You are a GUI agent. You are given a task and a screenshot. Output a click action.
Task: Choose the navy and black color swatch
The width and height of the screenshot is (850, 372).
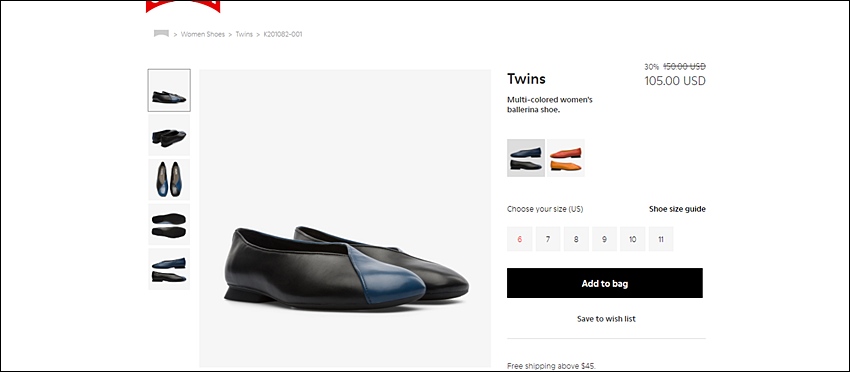coord(526,158)
